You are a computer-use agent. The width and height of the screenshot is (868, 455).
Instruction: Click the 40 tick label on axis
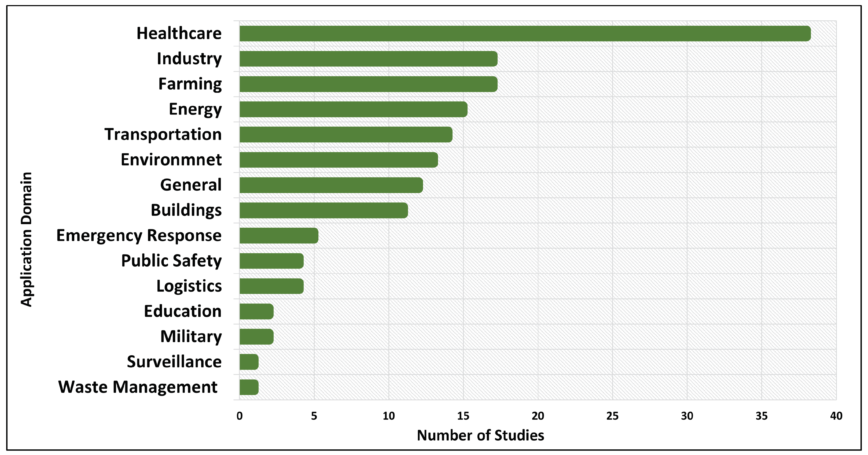coord(836,416)
